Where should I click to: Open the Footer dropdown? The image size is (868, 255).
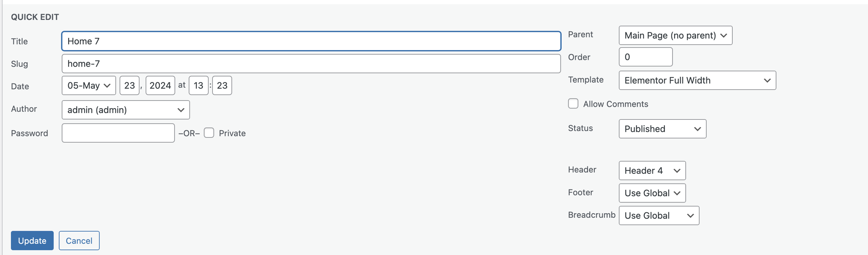pos(652,193)
